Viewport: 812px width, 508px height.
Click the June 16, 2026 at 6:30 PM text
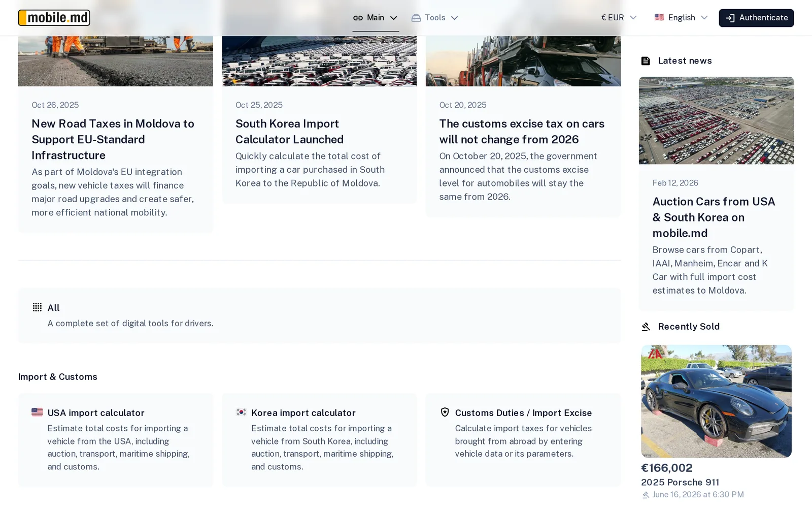(698, 495)
